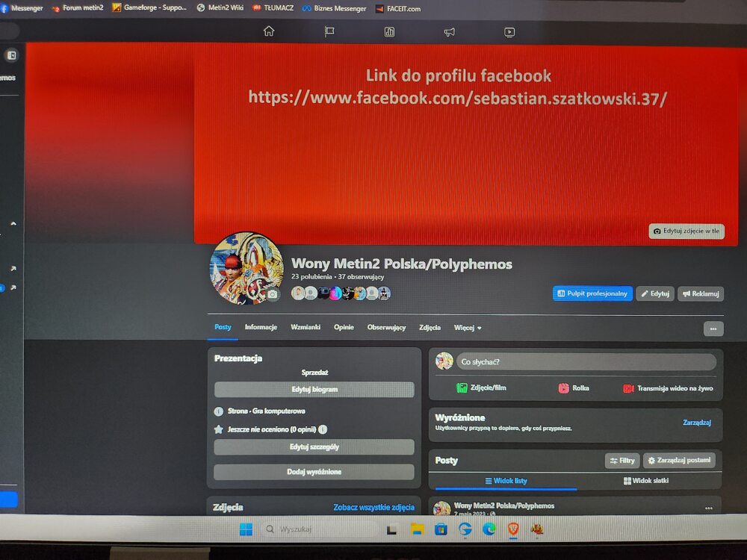Viewport: 747px width, 560px height.
Task: Open the Ads megaphone icon in navigation
Action: pos(449,32)
